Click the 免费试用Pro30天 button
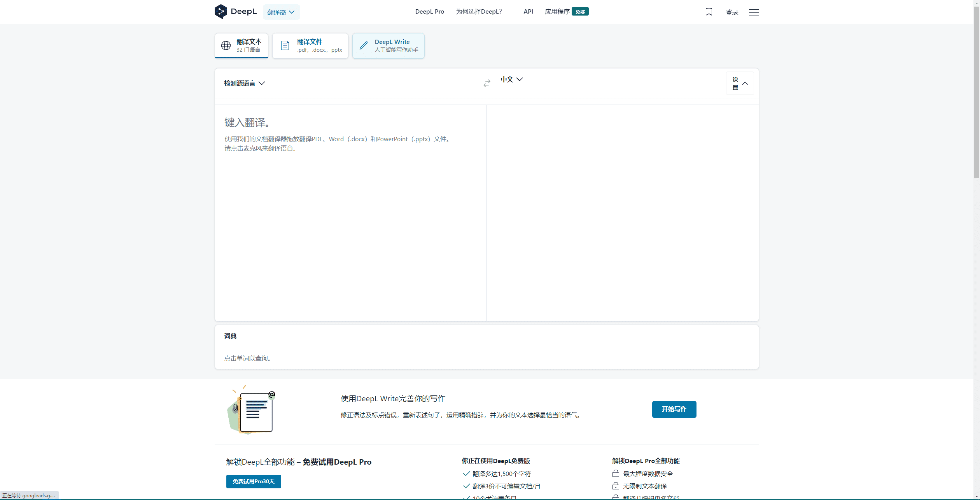Screen dimensions: 980x500 pyautogui.click(x=254, y=481)
